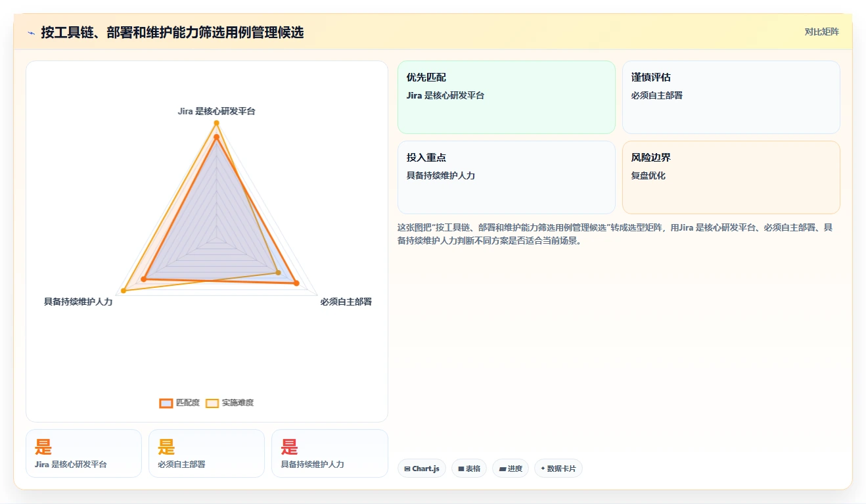Click the 匹配度 orange legend swatch

166,403
